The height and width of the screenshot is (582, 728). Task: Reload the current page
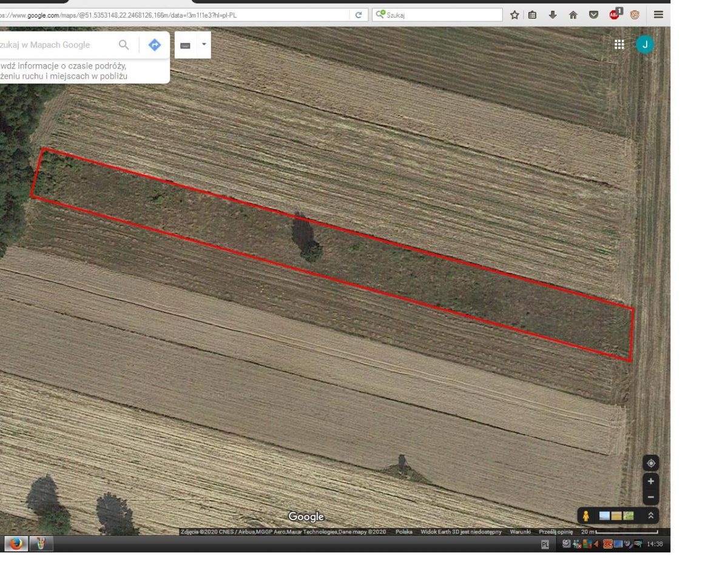[x=359, y=15]
